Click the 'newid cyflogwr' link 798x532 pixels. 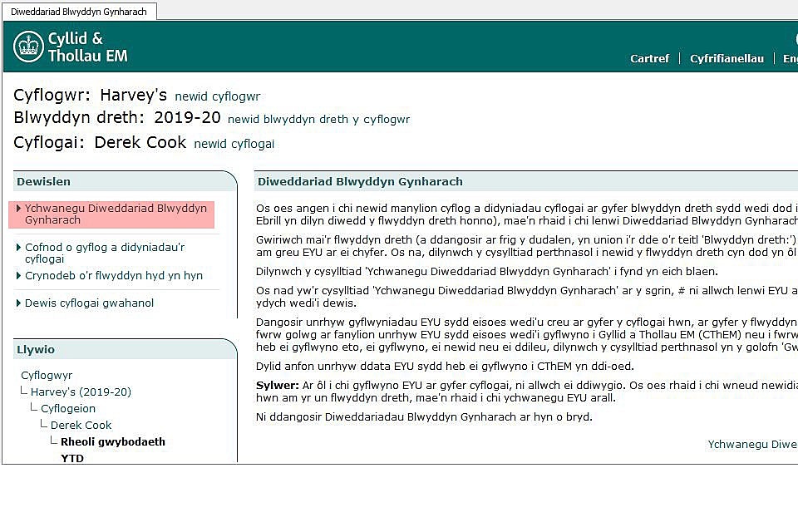click(217, 96)
